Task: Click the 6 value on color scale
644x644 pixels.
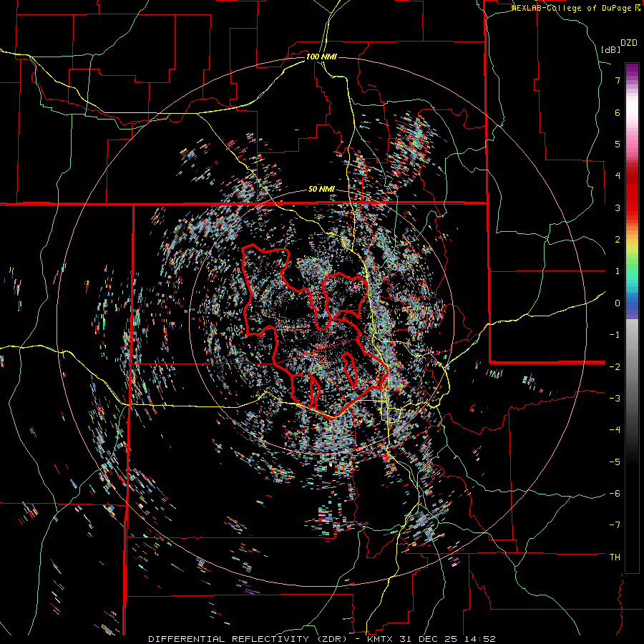Action: [618, 112]
